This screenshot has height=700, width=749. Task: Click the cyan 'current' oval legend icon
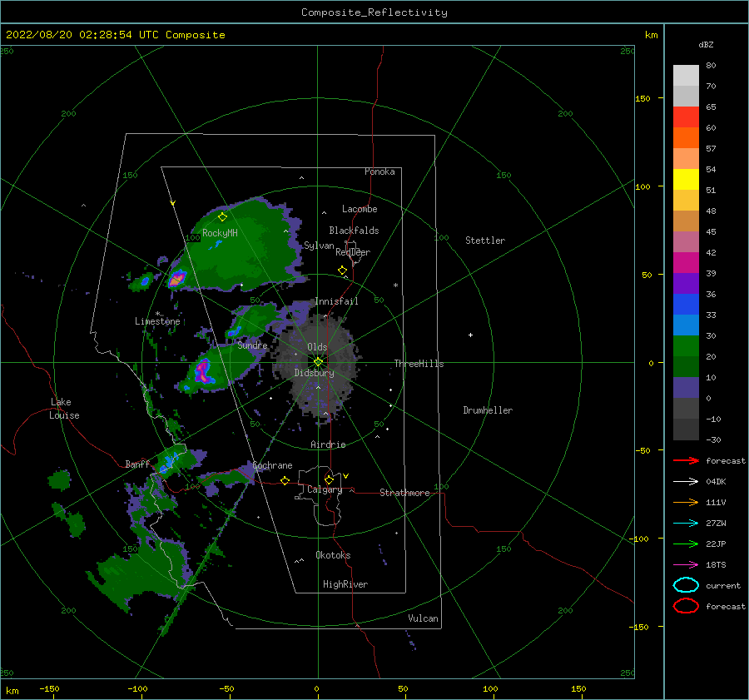pyautogui.click(x=686, y=585)
